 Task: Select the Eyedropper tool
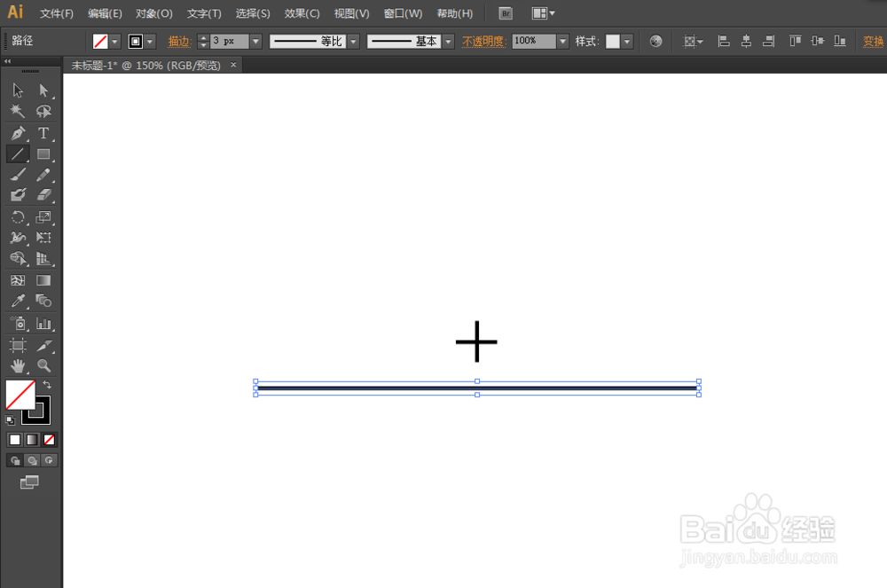(16, 302)
